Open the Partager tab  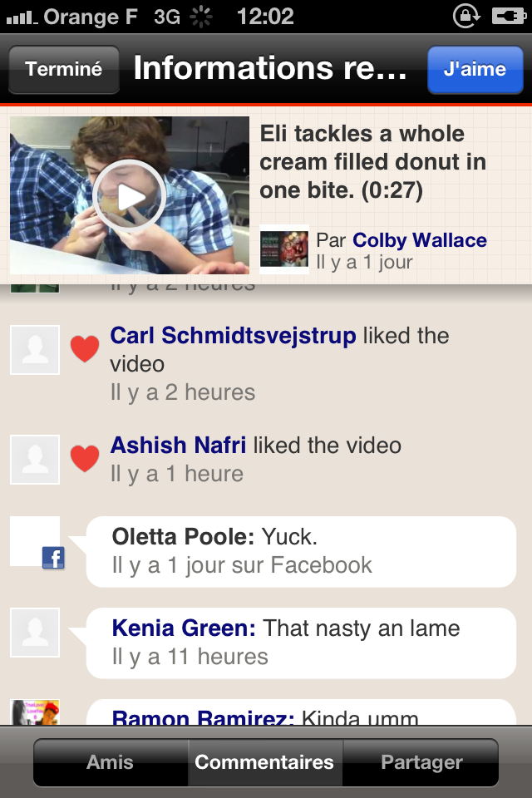point(421,762)
